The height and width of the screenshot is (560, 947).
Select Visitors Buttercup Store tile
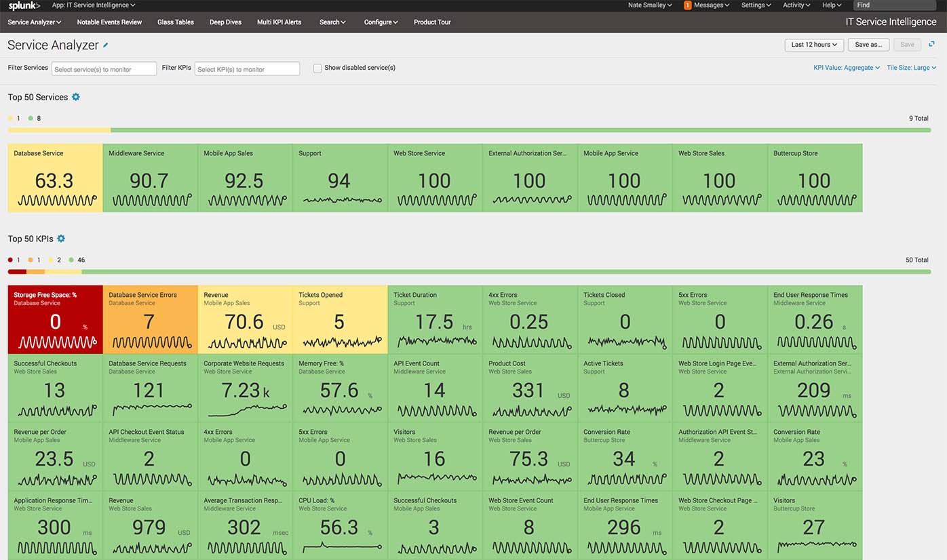click(x=815, y=525)
